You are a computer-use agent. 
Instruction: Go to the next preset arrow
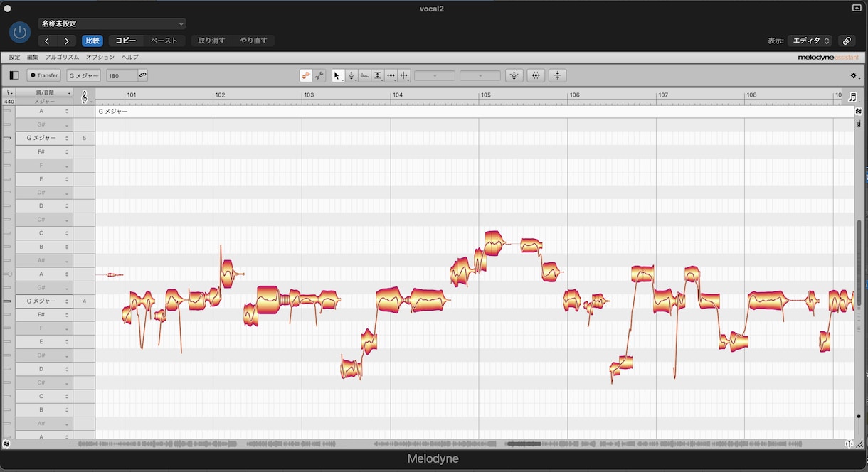[67, 41]
